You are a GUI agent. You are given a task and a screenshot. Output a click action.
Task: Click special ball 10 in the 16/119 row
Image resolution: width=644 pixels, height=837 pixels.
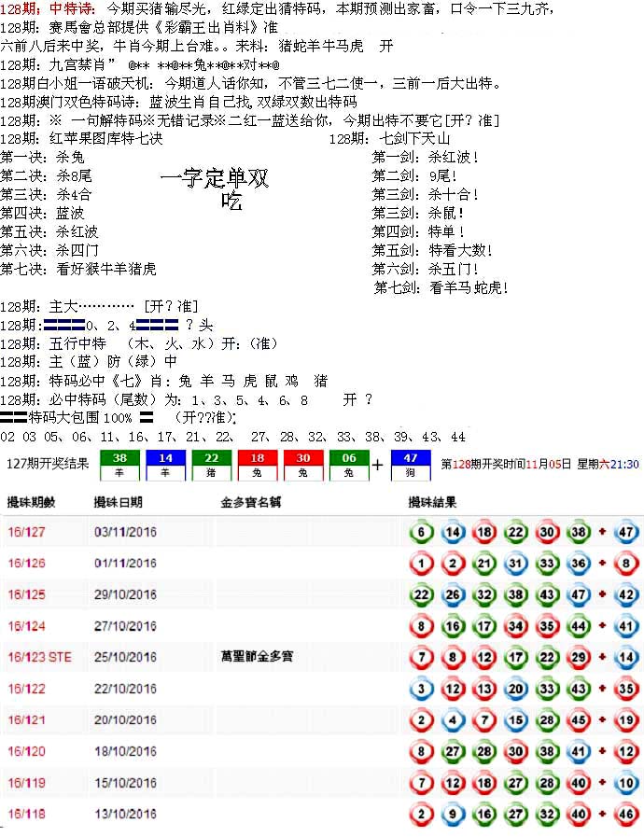click(626, 783)
